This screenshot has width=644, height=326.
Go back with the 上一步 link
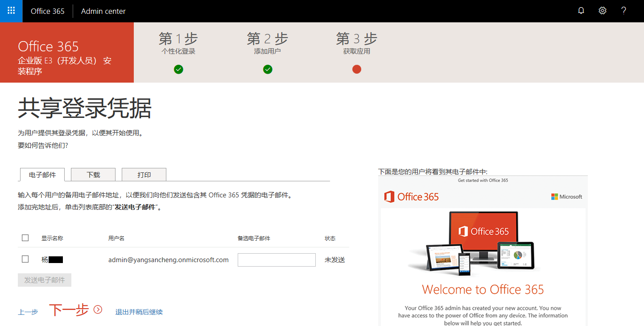coord(28,312)
